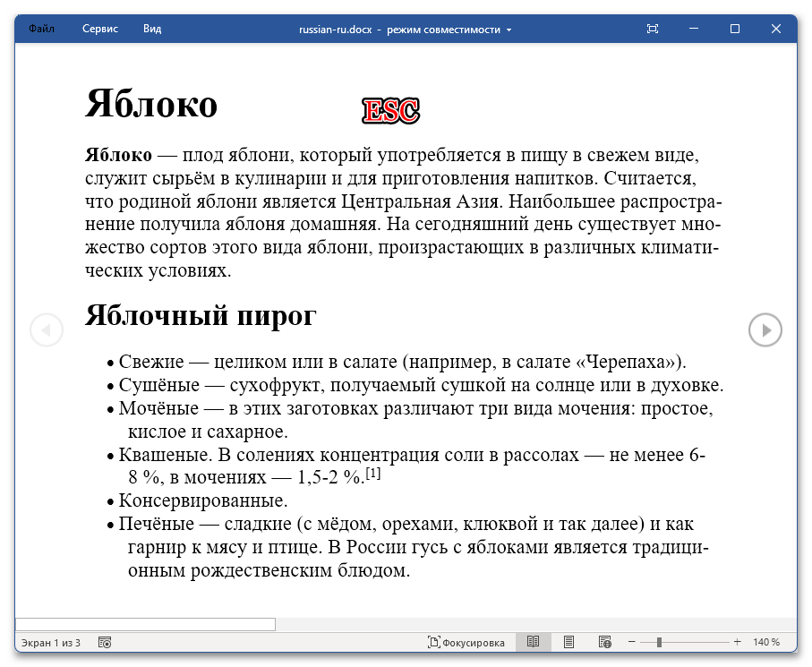Go to previous screen with left arrow
The image size is (812, 667).
[x=47, y=329]
